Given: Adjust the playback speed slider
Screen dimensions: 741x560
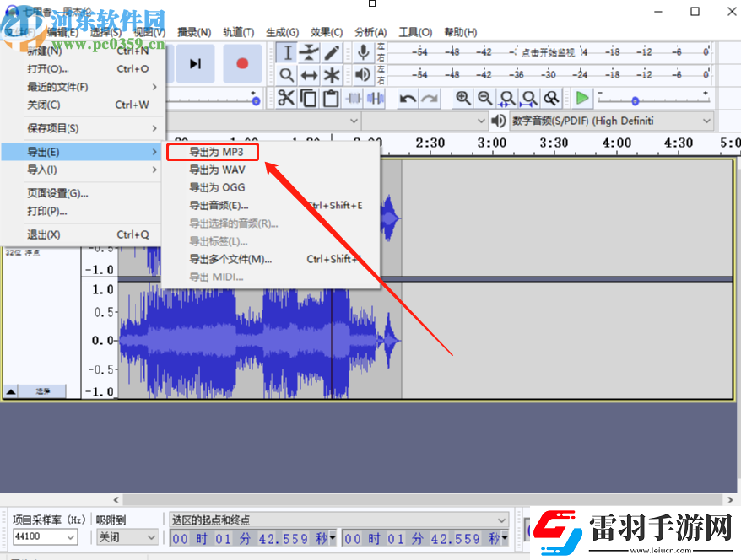Looking at the screenshot, I should tap(636, 100).
